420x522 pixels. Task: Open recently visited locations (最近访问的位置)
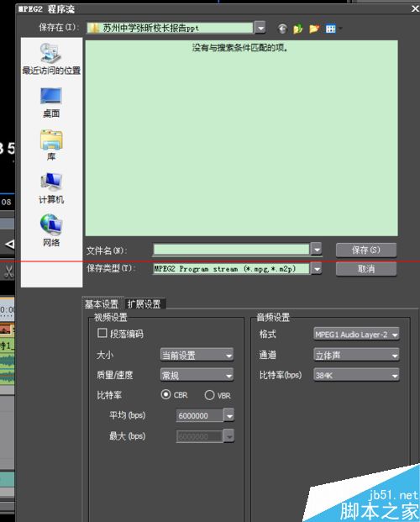tap(51, 59)
